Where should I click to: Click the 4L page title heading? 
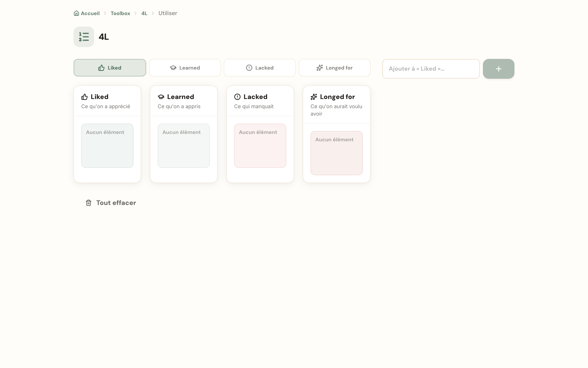(104, 37)
